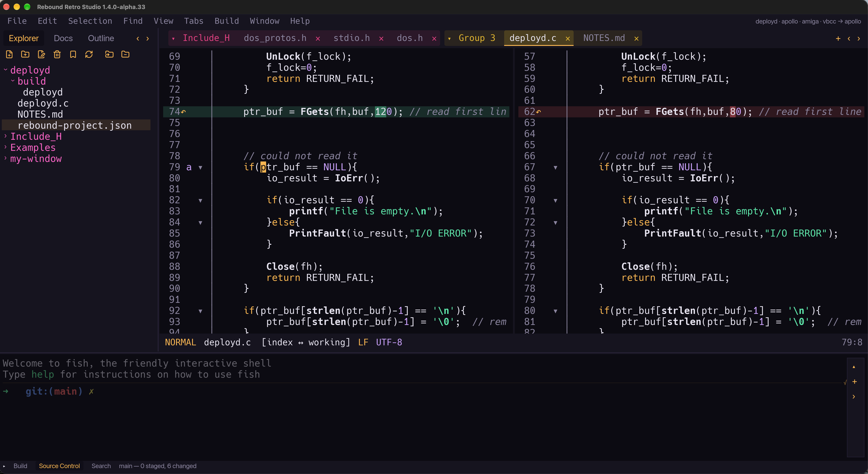868x474 pixels.
Task: Open the Build bottom panel
Action: coord(20,466)
